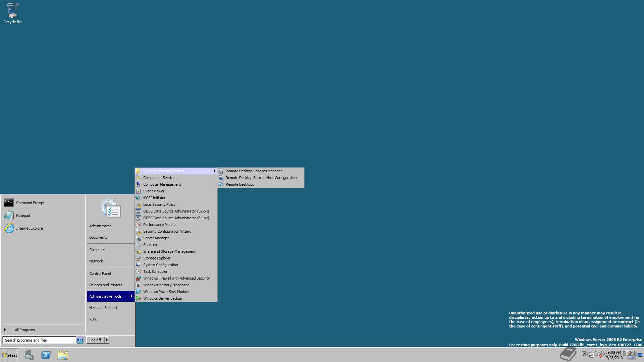
Task: Click the Remote Desktops icon
Action: pyautogui.click(x=221, y=184)
